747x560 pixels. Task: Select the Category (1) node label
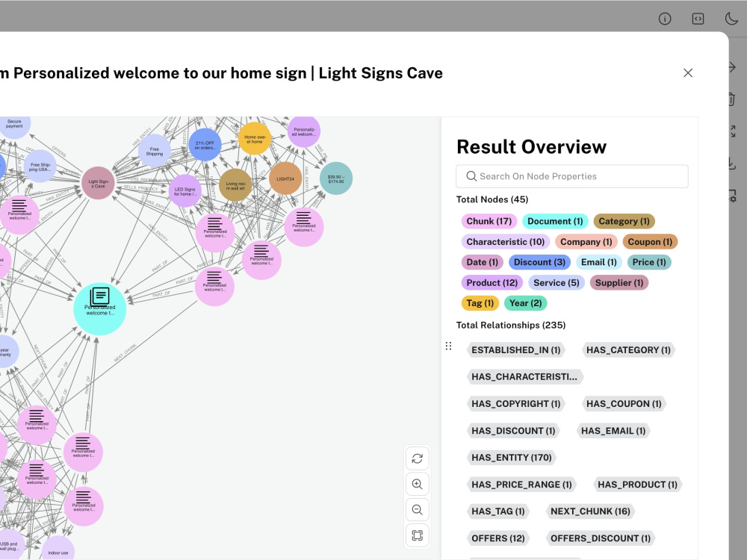point(624,222)
